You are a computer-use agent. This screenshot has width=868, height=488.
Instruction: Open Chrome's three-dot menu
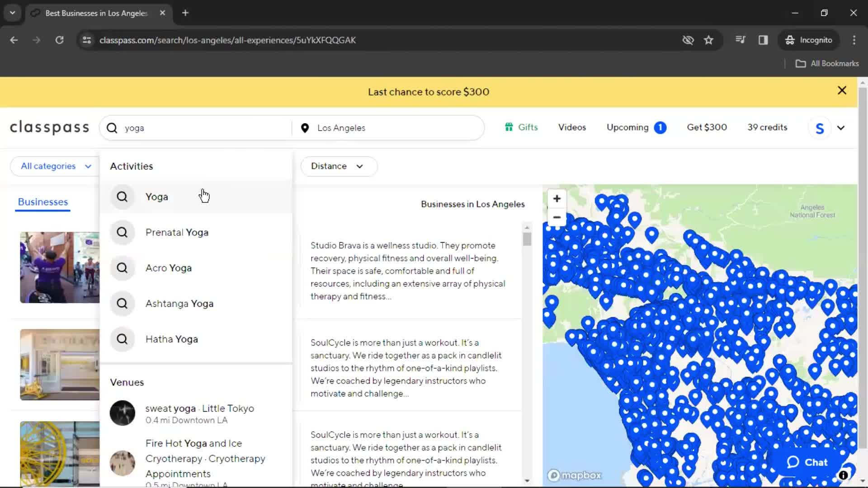point(854,40)
